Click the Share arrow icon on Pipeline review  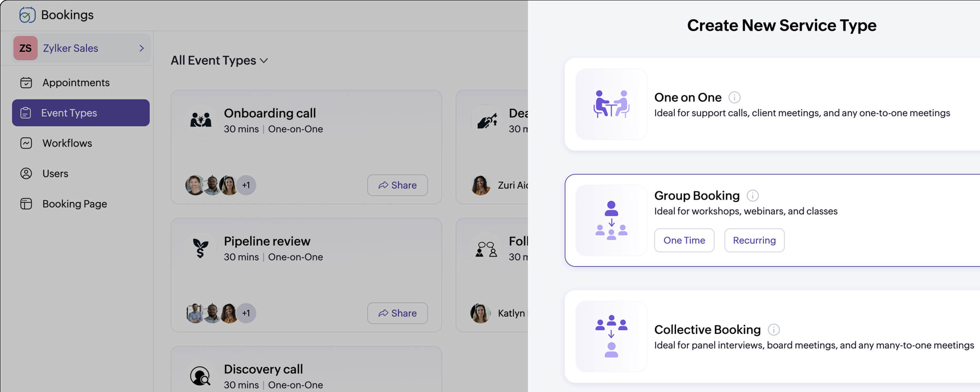pyautogui.click(x=383, y=313)
